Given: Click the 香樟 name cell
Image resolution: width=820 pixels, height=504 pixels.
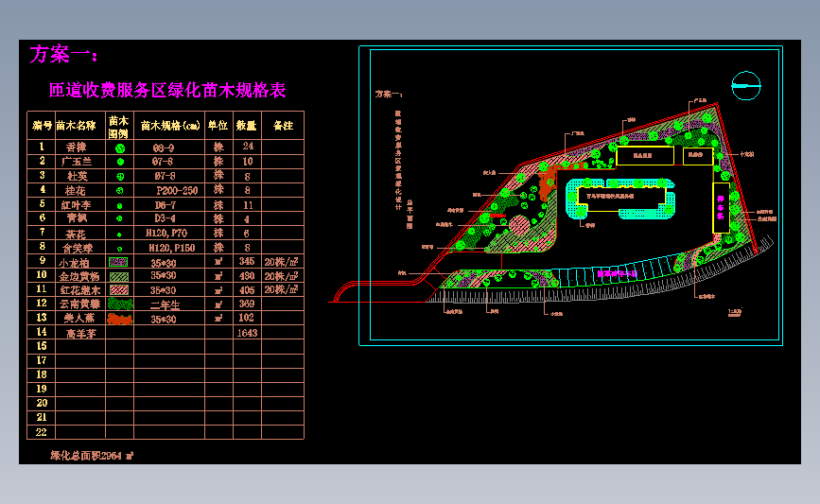Looking at the screenshot, I should coord(77,148).
